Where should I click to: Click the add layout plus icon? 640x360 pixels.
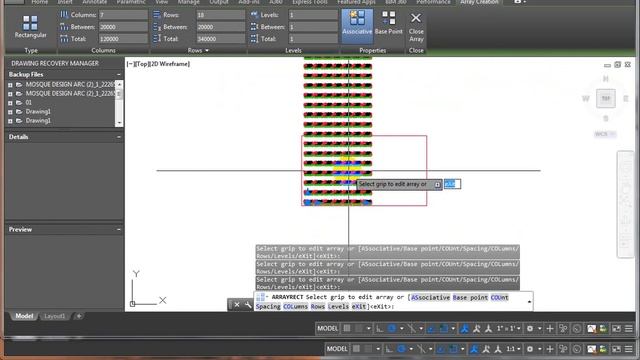(x=79, y=316)
